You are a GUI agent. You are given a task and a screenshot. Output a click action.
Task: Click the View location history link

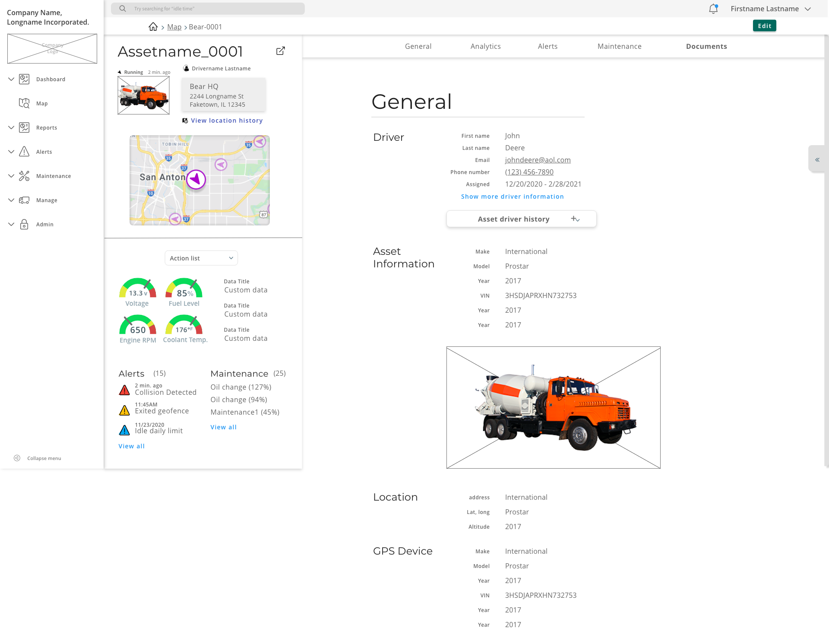[x=226, y=121]
